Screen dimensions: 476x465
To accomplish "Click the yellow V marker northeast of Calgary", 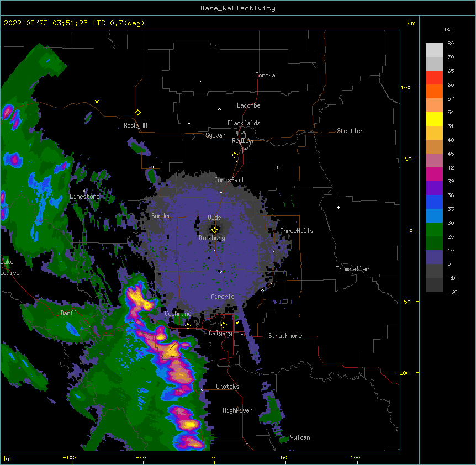I will click(x=237, y=323).
